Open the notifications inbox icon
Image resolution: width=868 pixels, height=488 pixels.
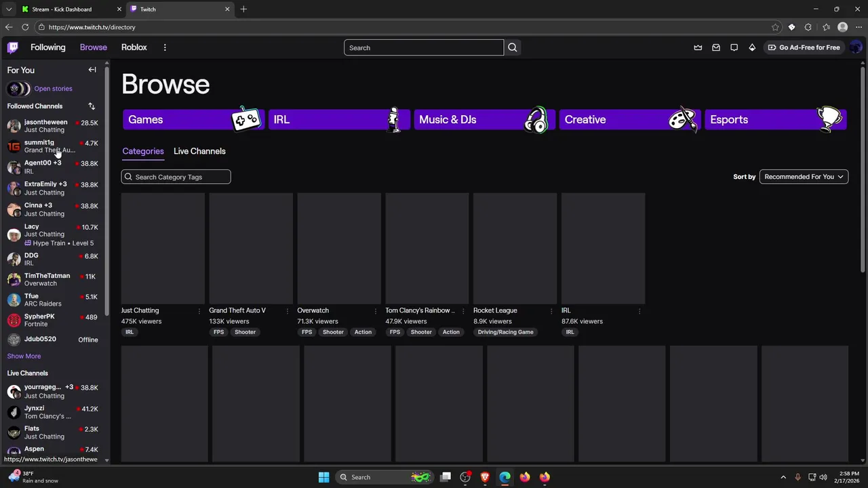(716, 47)
